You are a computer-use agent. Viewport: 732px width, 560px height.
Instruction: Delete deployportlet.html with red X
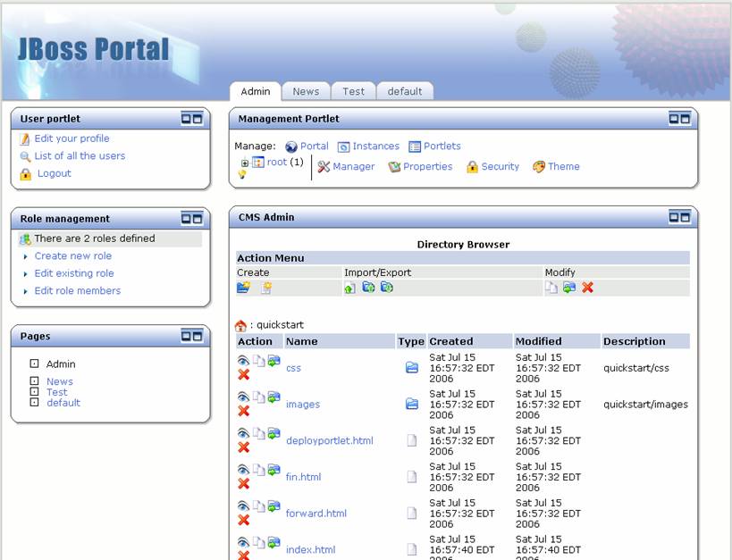(243, 447)
